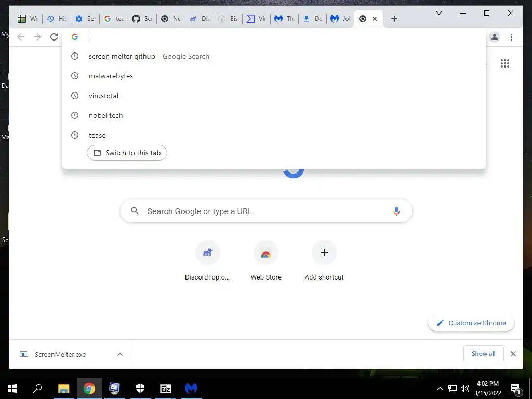
Task: Show hidden system tray icons
Action: (440, 389)
